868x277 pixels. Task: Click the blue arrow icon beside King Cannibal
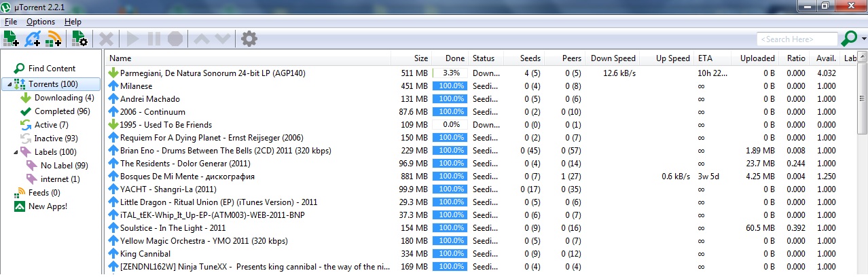pyautogui.click(x=113, y=253)
